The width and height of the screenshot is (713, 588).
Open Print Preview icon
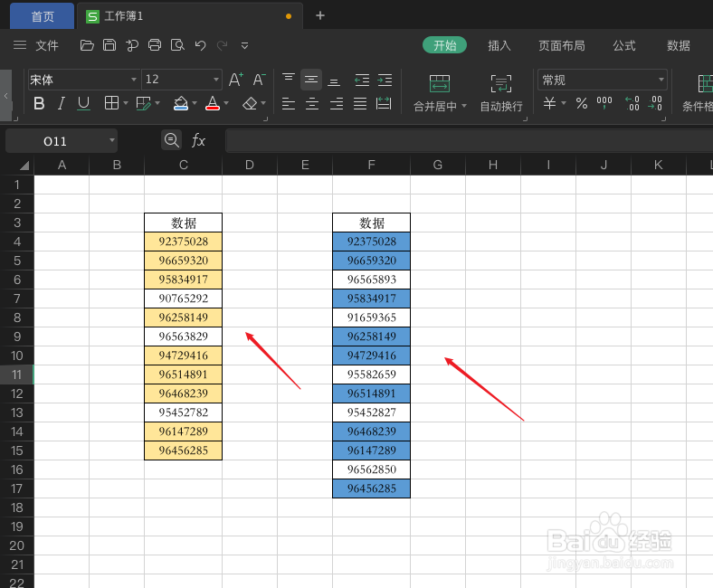[177, 45]
